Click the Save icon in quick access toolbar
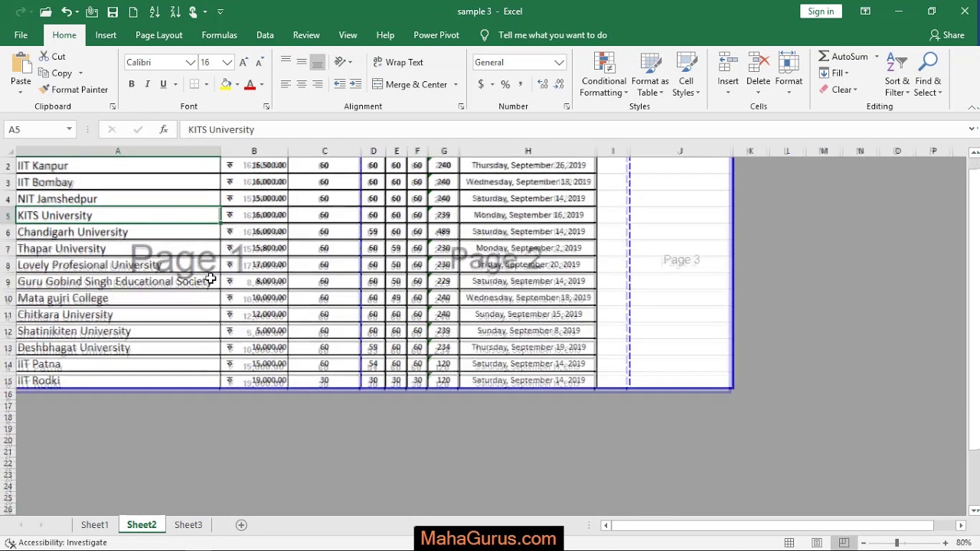The width and height of the screenshot is (980, 551). [x=113, y=11]
